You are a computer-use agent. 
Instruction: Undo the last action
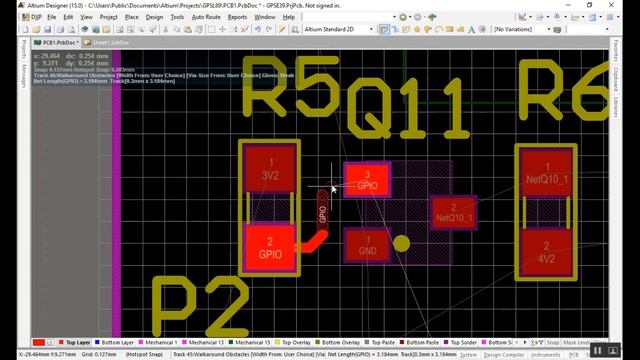tap(258, 29)
